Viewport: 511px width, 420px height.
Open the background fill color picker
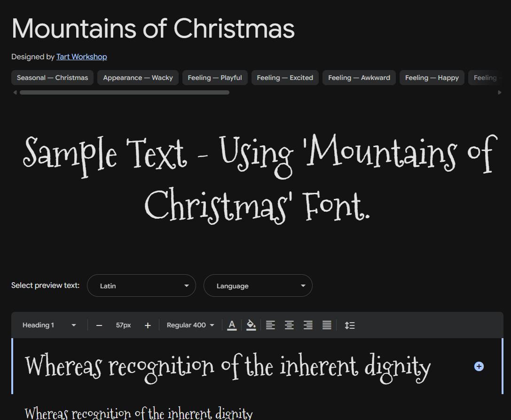(x=251, y=325)
